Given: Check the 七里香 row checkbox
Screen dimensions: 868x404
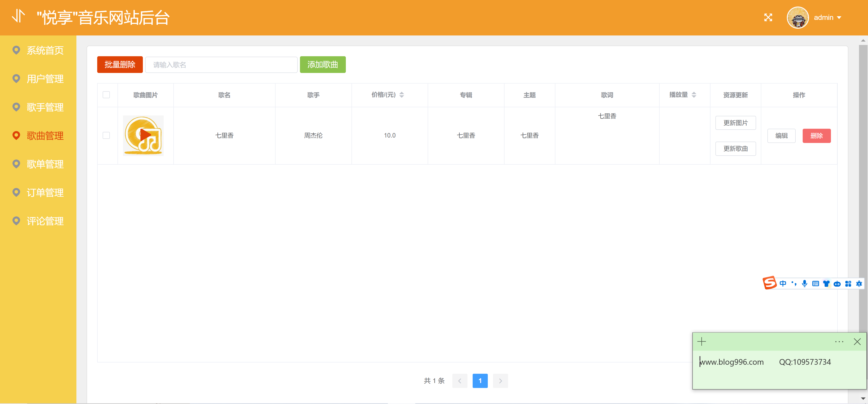Looking at the screenshot, I should pos(106,135).
